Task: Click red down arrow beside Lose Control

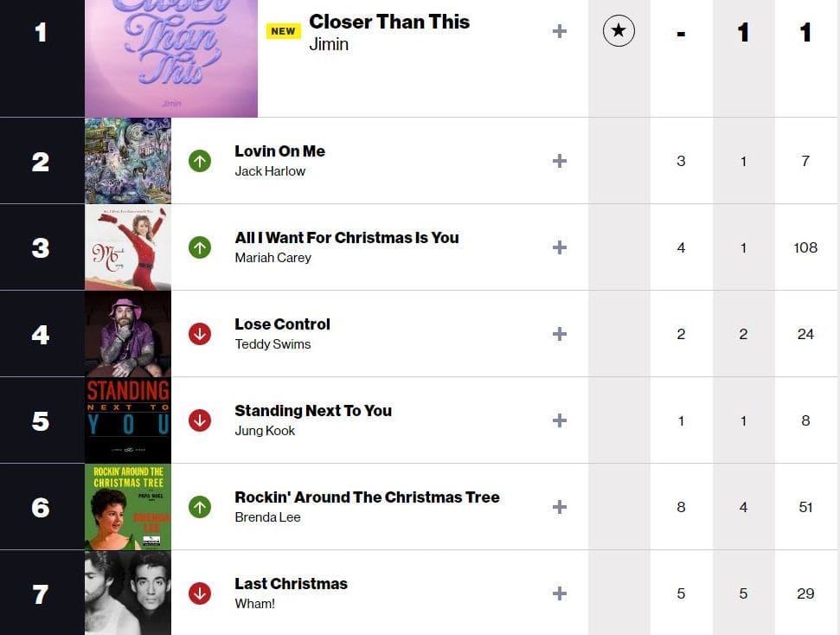Action: click(200, 334)
